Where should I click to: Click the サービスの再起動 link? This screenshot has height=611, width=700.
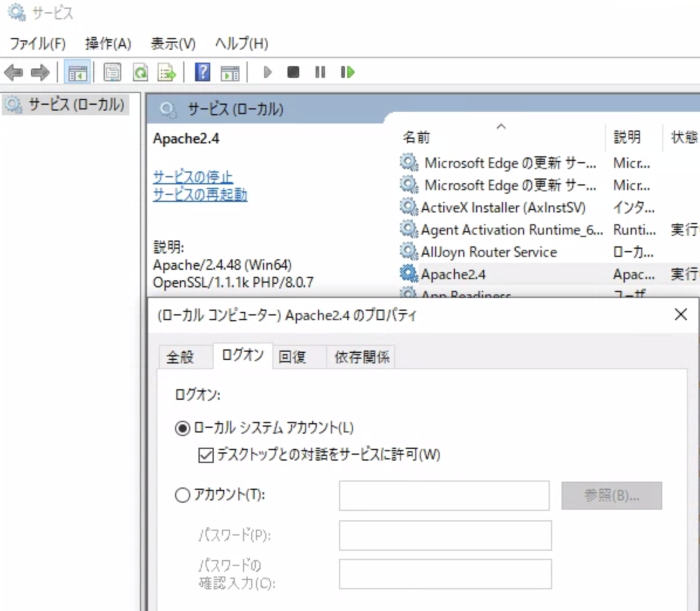200,194
